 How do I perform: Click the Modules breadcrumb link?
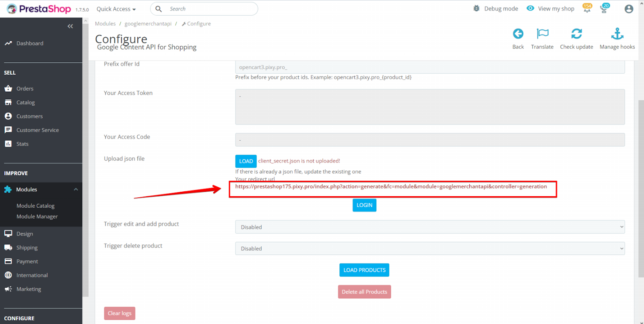(x=105, y=24)
